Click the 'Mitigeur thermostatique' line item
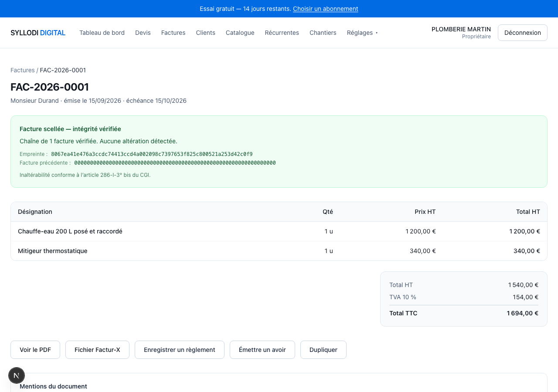The image size is (558, 392). click(x=279, y=251)
